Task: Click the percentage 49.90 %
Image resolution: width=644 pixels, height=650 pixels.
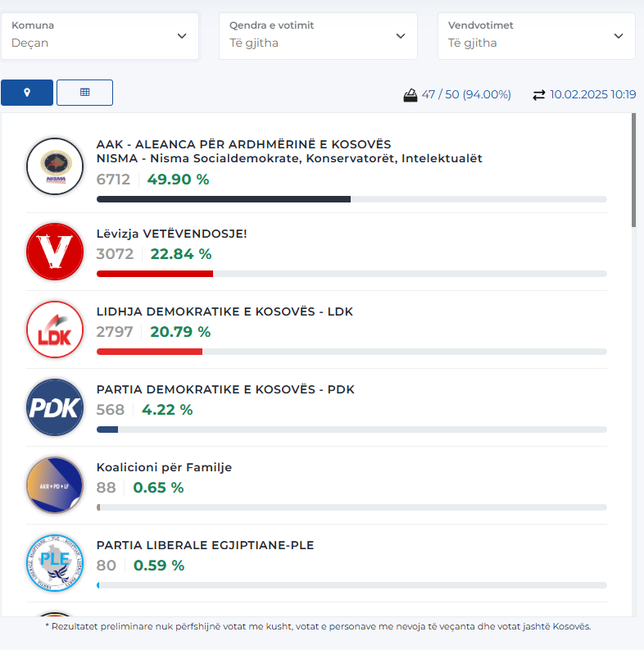Action: click(178, 180)
